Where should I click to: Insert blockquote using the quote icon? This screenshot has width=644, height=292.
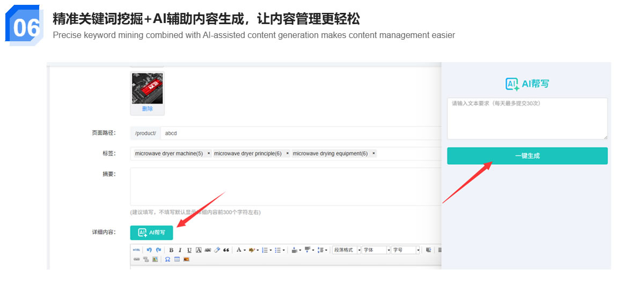[x=226, y=250]
